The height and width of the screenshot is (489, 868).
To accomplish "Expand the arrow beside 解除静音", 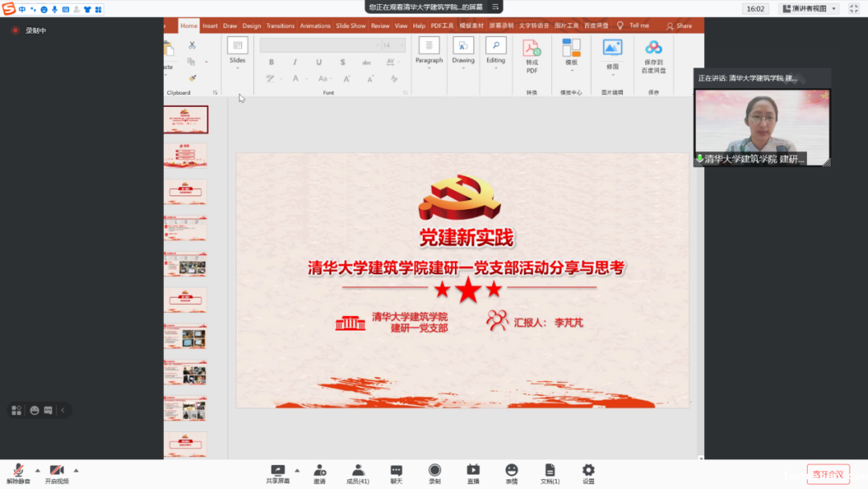I will point(37,471).
